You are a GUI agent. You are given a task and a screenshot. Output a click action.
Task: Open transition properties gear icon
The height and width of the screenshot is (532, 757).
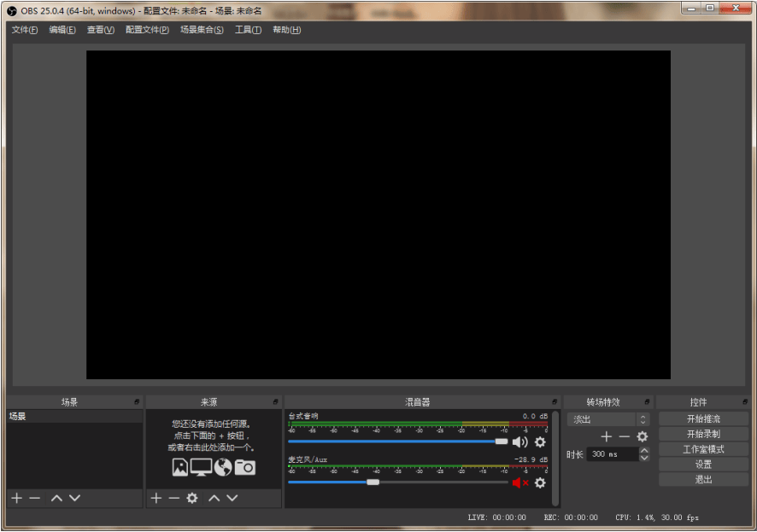point(643,436)
